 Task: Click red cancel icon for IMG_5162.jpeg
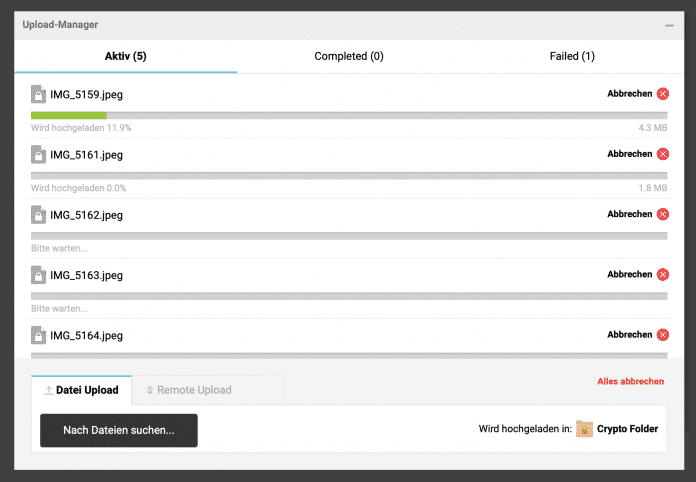[662, 214]
